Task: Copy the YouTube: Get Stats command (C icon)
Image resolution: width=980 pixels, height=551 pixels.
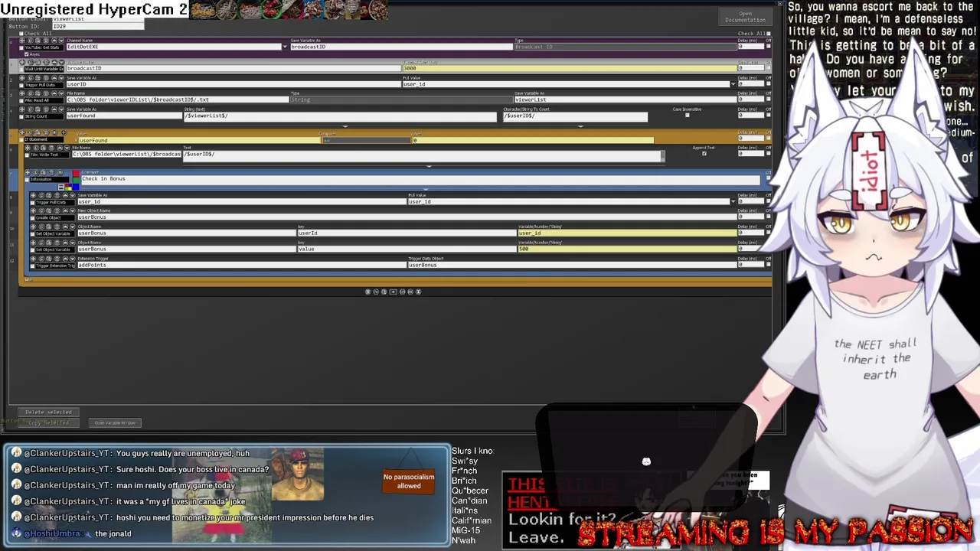Action: (x=31, y=40)
